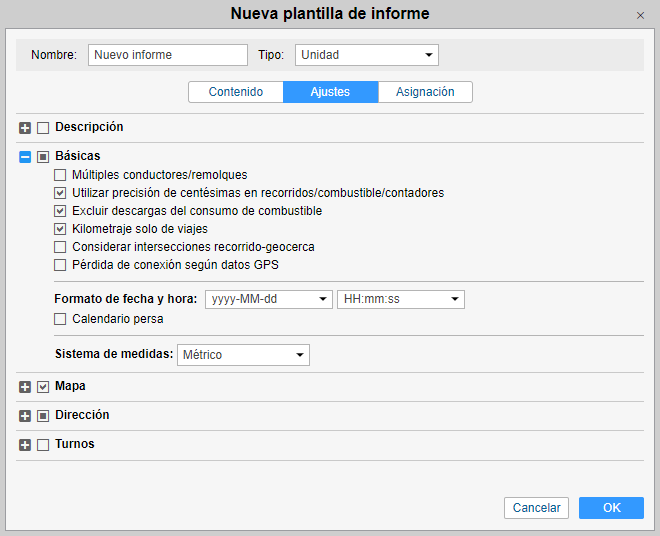Expand the Descripción section plus icon
Screen dimensions: 660x536
pos(25,128)
